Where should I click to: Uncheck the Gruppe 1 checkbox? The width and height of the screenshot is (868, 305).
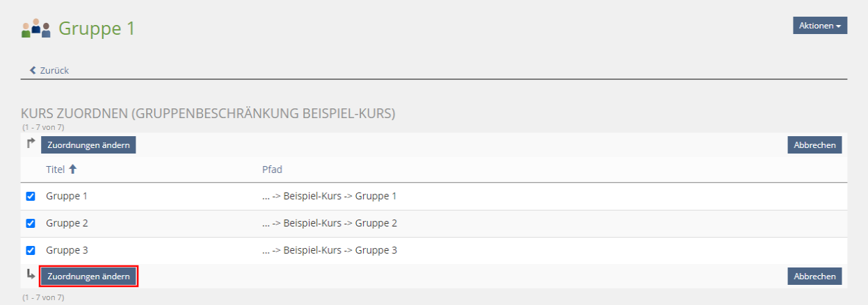tap(31, 196)
